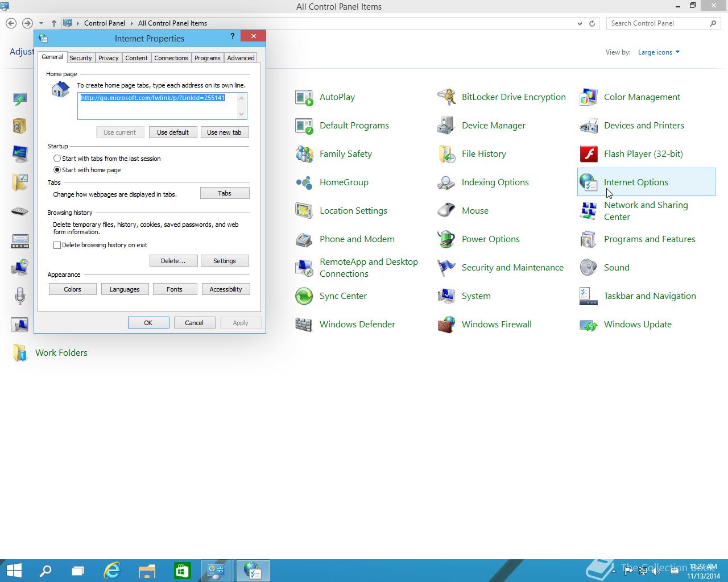Open the Colors appearance button
Viewport: 728px width, 582px height.
[x=72, y=289]
